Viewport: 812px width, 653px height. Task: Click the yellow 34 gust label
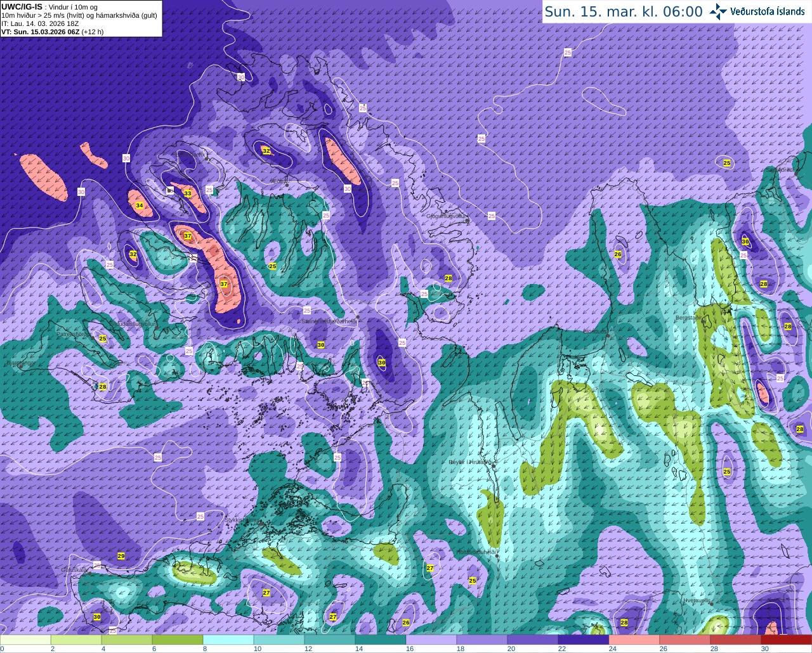pyautogui.click(x=140, y=205)
